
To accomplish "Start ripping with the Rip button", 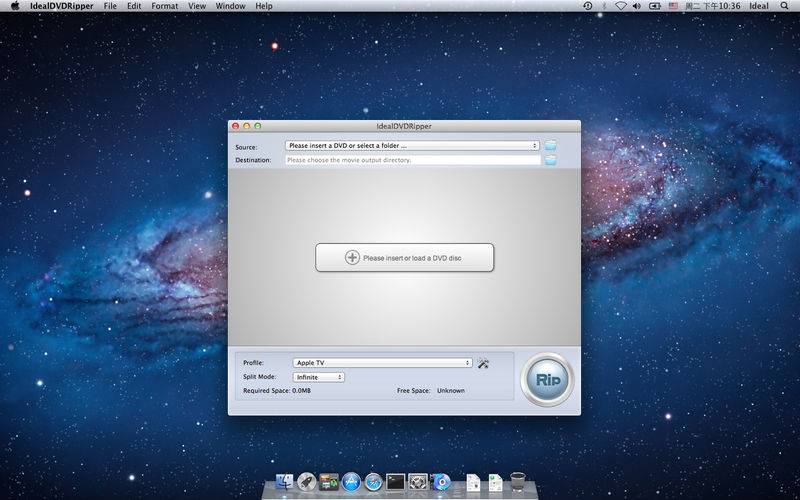I will coord(547,380).
